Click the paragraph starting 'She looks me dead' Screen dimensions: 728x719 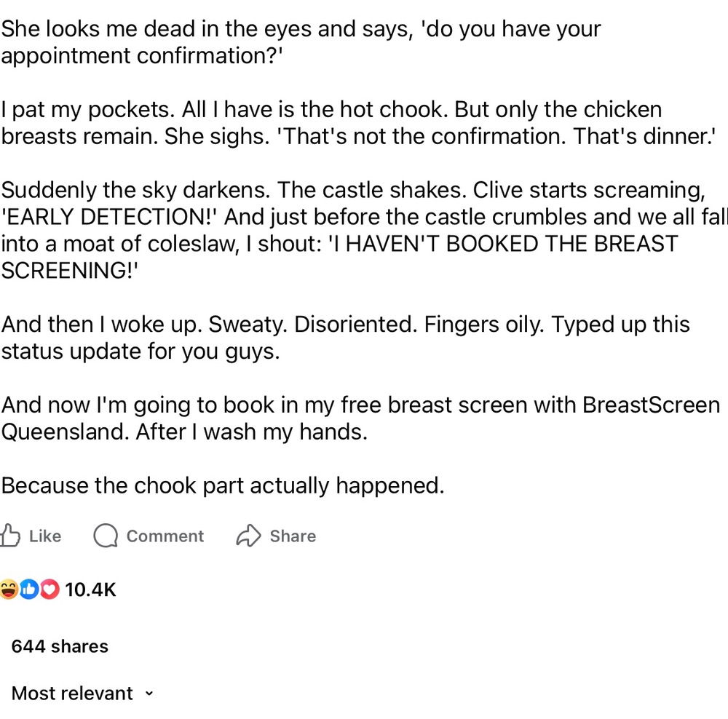tap(301, 42)
